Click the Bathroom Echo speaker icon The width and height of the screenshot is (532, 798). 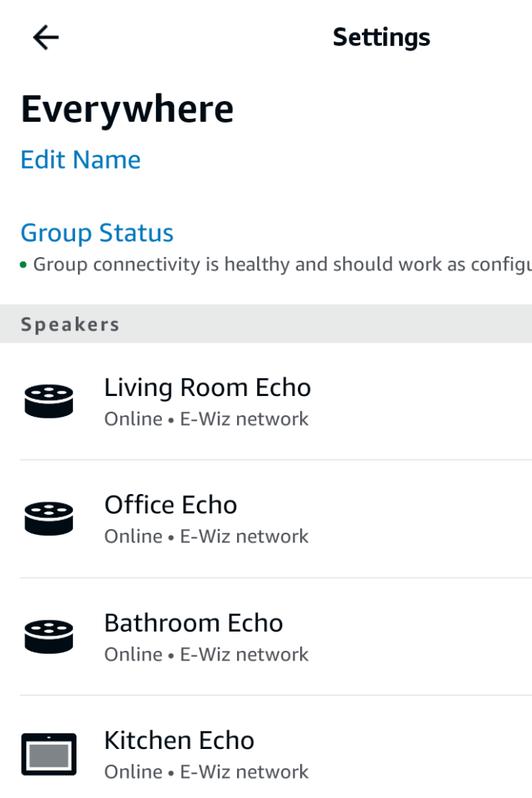click(x=49, y=636)
